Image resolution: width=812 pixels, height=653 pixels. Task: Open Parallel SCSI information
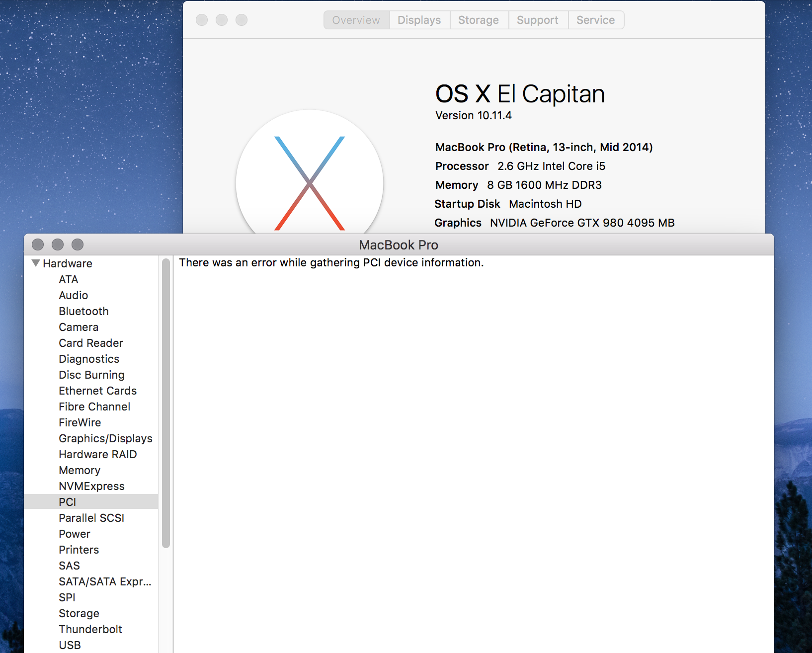(x=91, y=518)
